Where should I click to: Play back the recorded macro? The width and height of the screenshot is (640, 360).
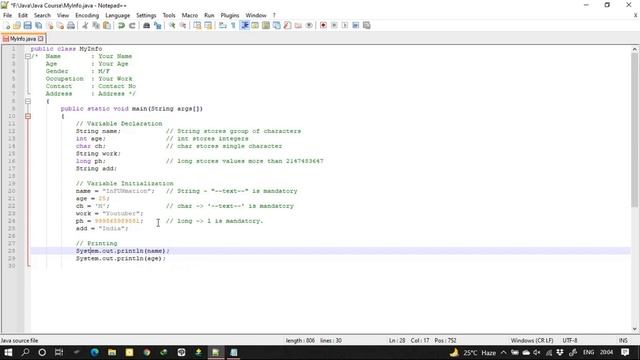[x=345, y=25]
